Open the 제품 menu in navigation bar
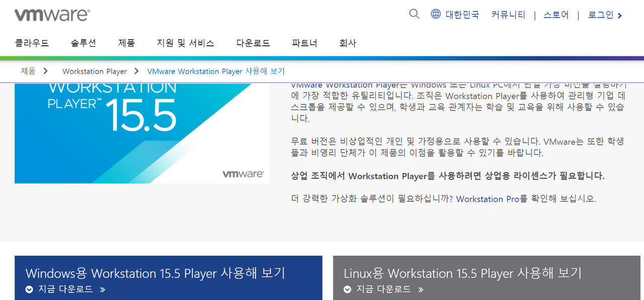Image resolution: width=644 pixels, height=300 pixels. [x=127, y=43]
